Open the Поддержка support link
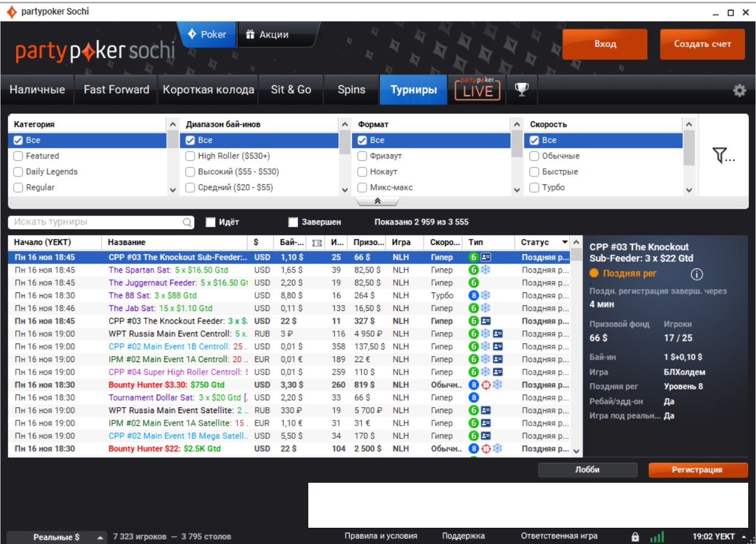756x544 pixels. coord(463,537)
